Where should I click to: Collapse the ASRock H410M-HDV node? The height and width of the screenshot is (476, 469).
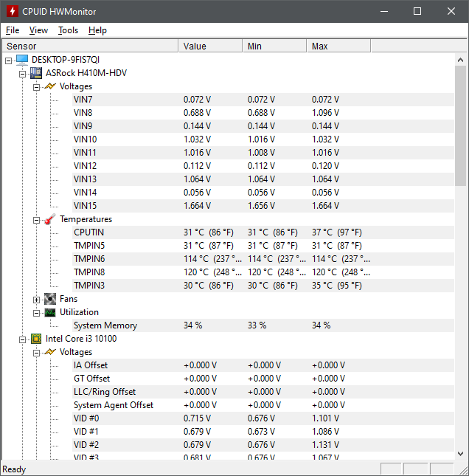(x=22, y=74)
